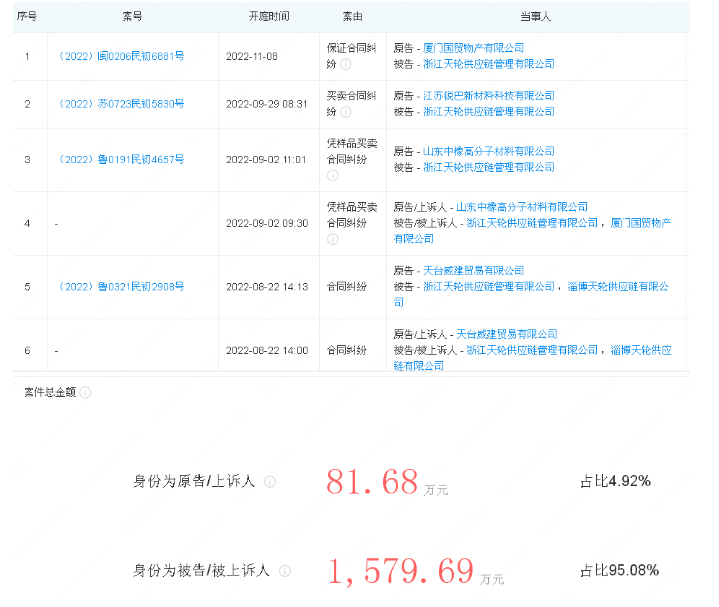Click 合同纠纷 cause in row 5
Image resolution: width=719 pixels, height=607 pixels.
coord(347,287)
